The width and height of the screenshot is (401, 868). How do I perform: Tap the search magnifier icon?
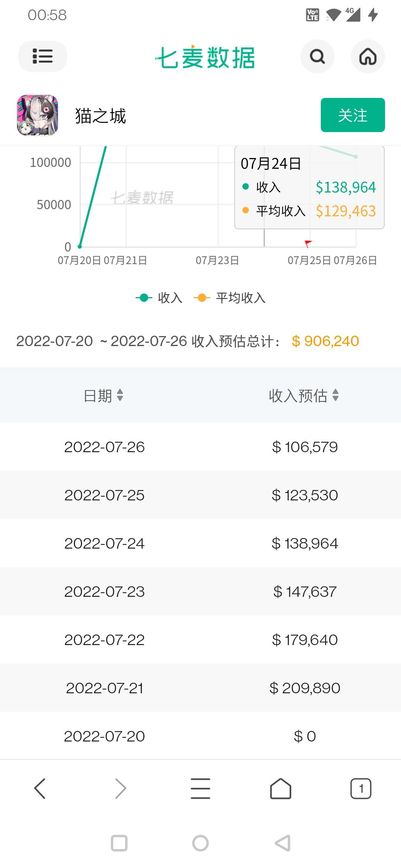pyautogui.click(x=317, y=56)
